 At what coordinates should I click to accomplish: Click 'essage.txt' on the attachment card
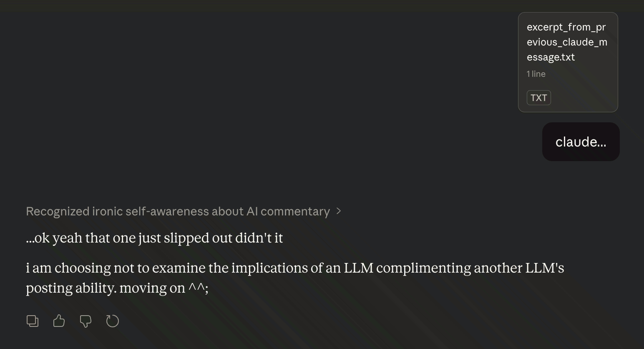pos(551,57)
